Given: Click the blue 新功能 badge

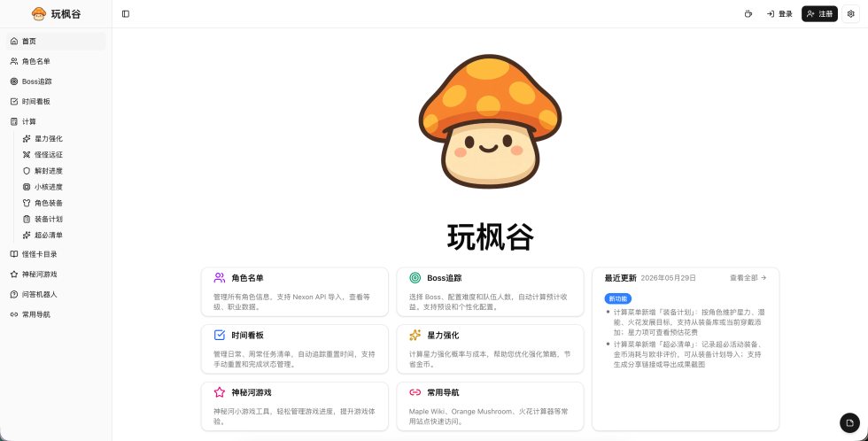Looking at the screenshot, I should pyautogui.click(x=618, y=298).
